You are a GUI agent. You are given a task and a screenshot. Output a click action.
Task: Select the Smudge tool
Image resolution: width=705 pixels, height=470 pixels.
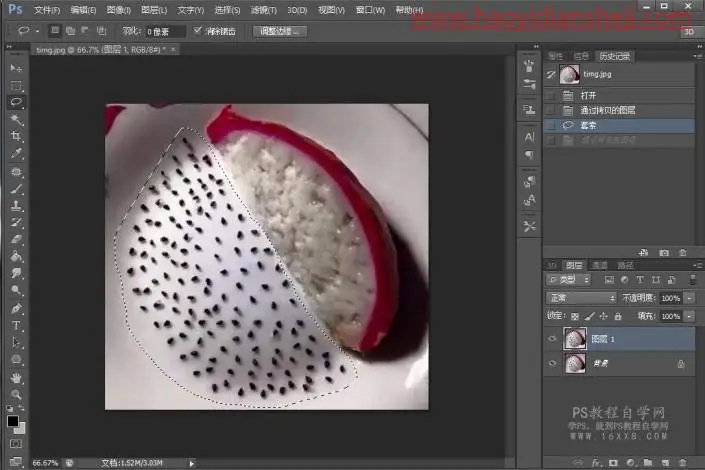tap(16, 273)
